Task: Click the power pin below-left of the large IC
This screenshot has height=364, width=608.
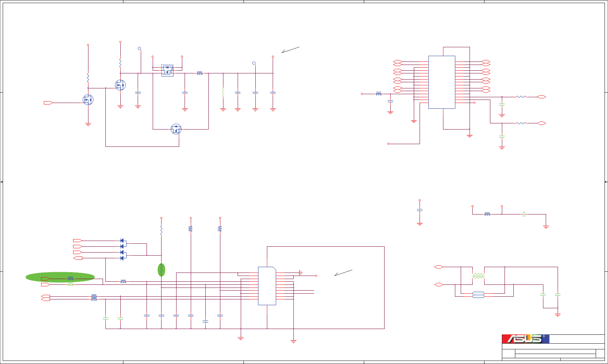Action: (388, 144)
